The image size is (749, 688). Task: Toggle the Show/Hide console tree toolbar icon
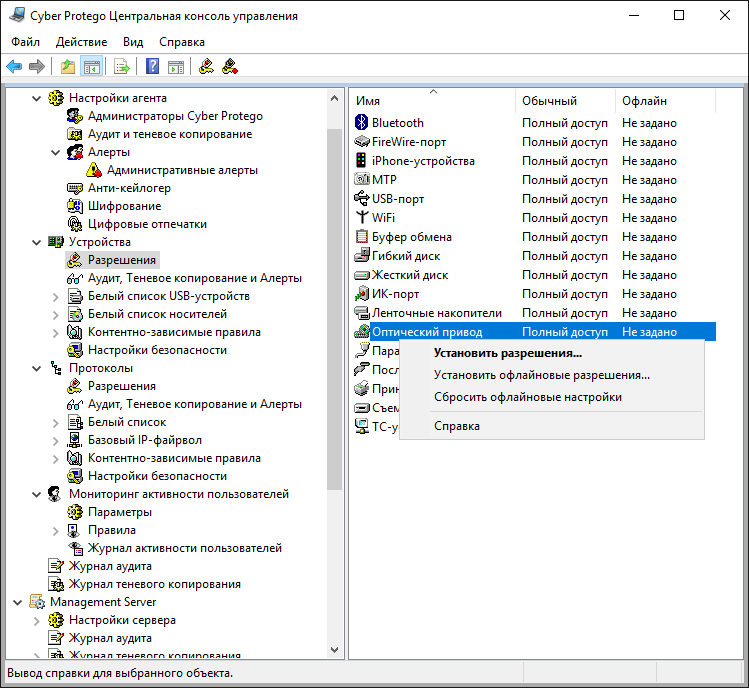pos(91,66)
